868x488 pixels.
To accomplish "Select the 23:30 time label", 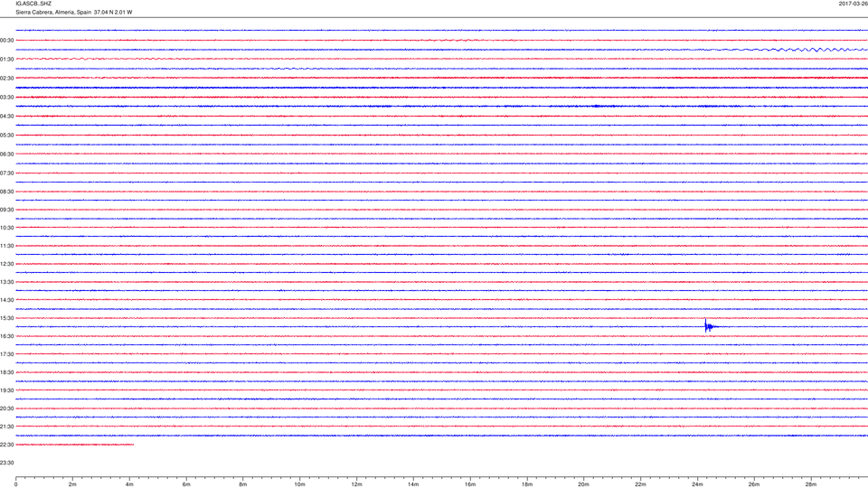I will (x=6, y=463).
